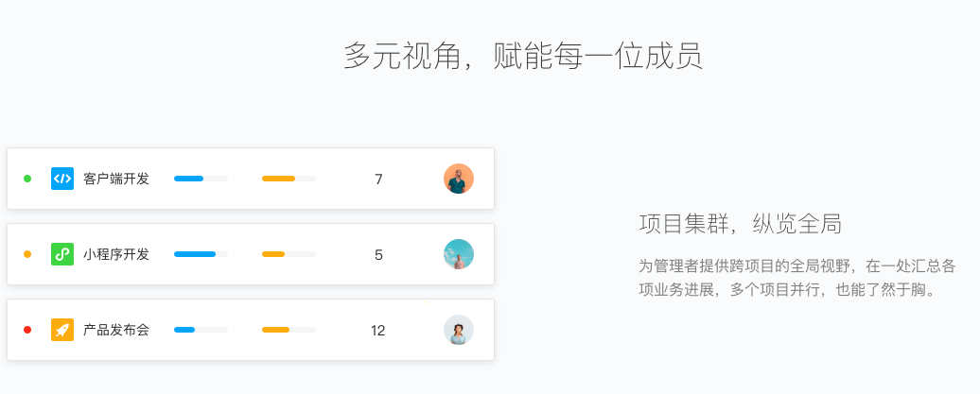Open the 客户端开发 project name
Image resolution: width=980 pixels, height=394 pixels.
point(116,179)
